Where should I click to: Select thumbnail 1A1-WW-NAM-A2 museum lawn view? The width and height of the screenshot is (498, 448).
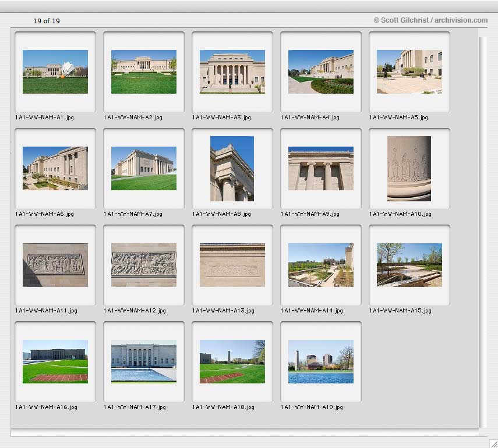pos(144,72)
